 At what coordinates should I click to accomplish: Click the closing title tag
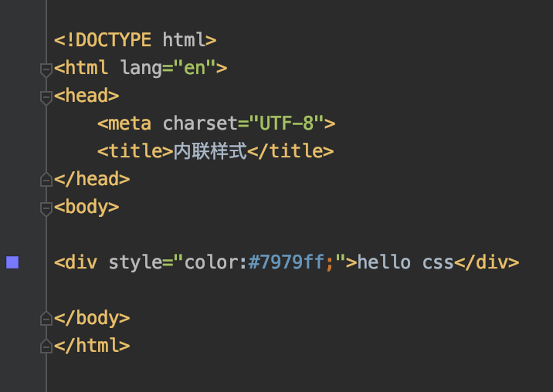point(290,151)
